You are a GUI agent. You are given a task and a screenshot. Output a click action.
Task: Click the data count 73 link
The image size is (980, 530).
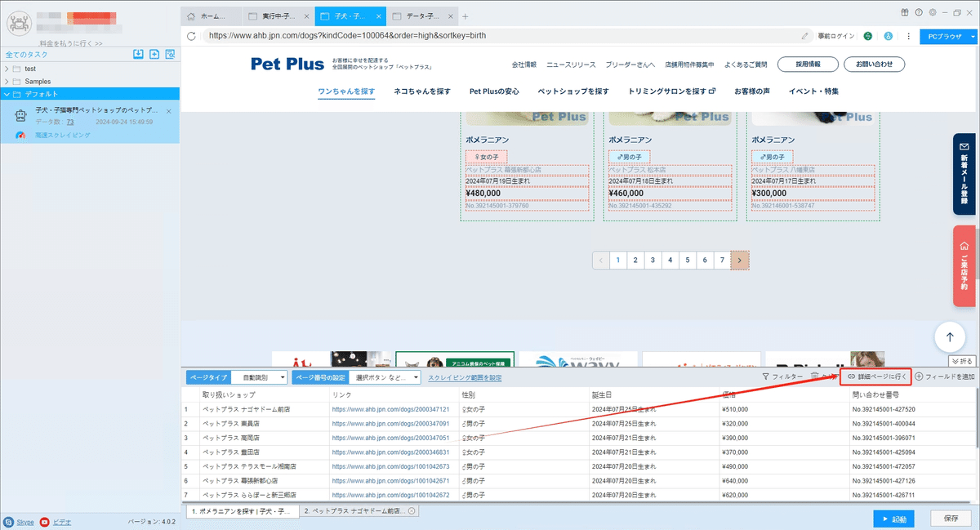(x=69, y=122)
